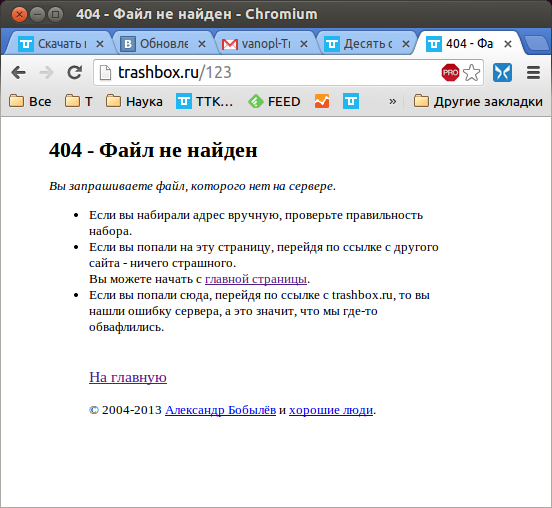
Task: Close the Десять tab
Action: [x=406, y=44]
